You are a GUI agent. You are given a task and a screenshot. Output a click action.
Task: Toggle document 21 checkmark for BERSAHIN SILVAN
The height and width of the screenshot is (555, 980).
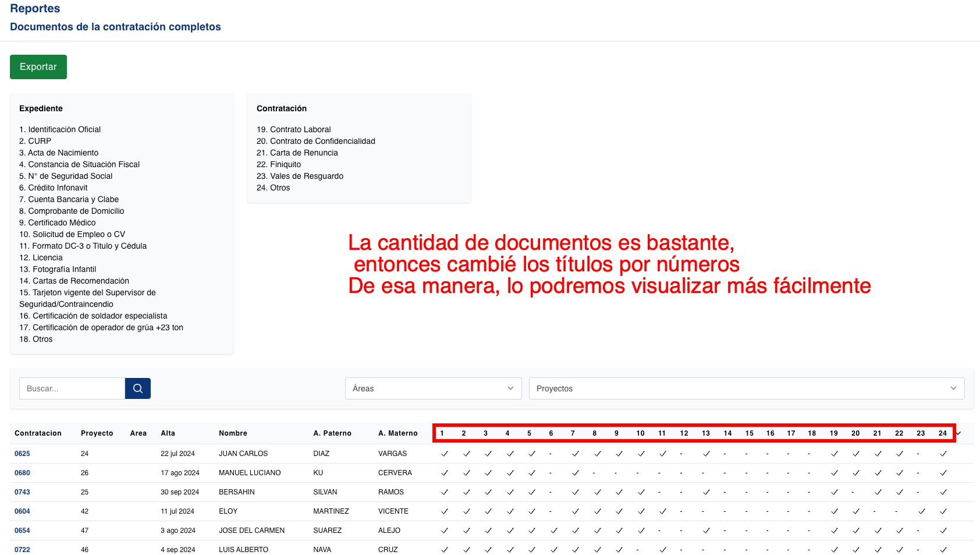tap(878, 492)
